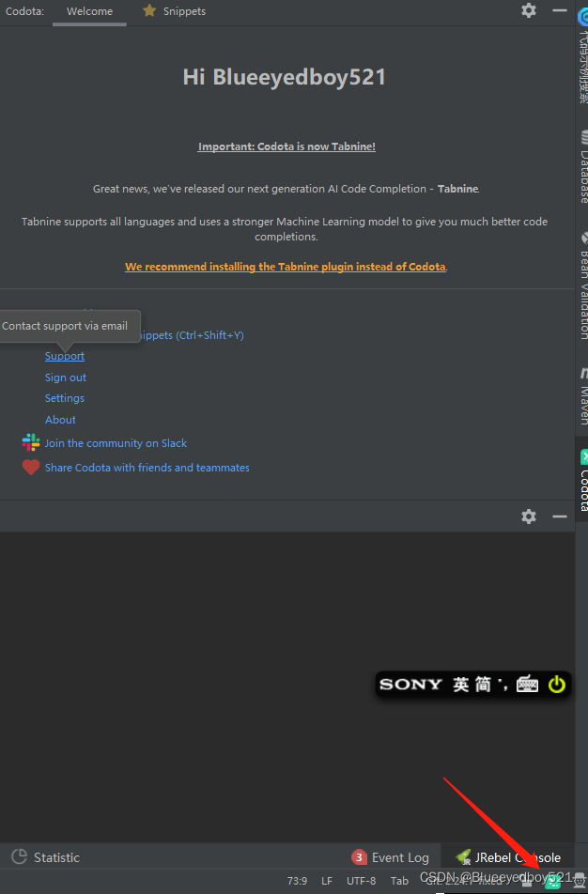The width and height of the screenshot is (588, 894).
Task: Hide the lower panel with dash icon
Action: click(x=560, y=516)
